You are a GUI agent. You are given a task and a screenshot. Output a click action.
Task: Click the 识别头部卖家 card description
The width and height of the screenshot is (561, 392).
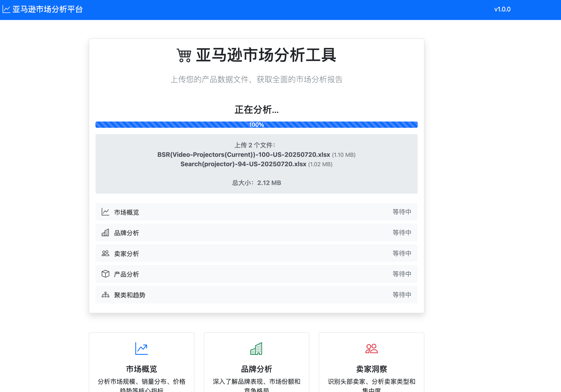[371, 385]
